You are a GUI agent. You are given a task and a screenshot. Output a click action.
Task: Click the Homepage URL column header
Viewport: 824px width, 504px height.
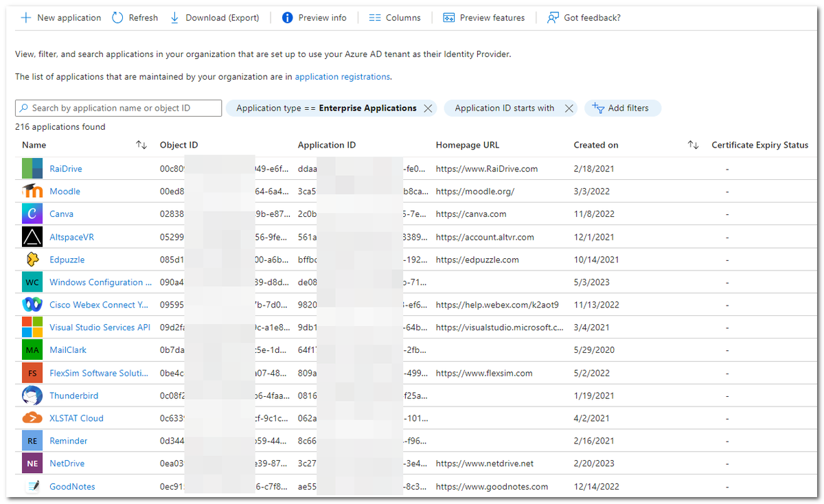coord(468,145)
